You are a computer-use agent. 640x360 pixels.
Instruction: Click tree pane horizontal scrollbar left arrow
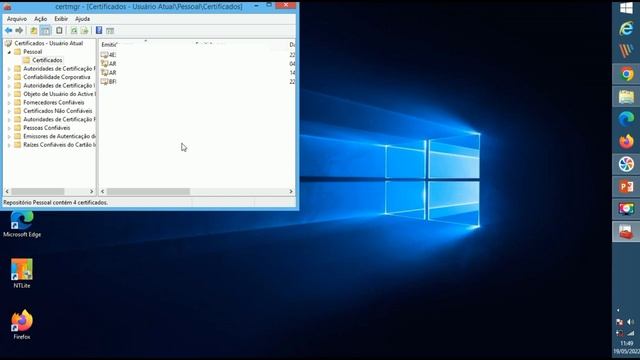click(x=7, y=191)
